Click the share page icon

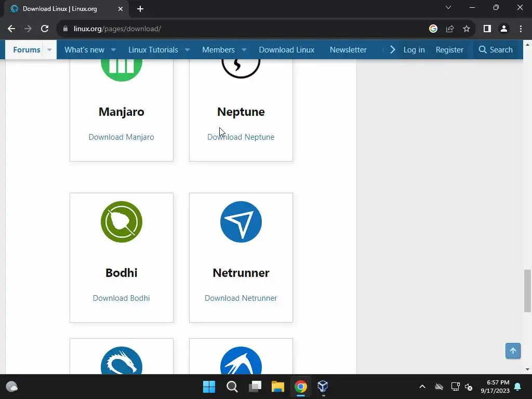[x=450, y=29]
